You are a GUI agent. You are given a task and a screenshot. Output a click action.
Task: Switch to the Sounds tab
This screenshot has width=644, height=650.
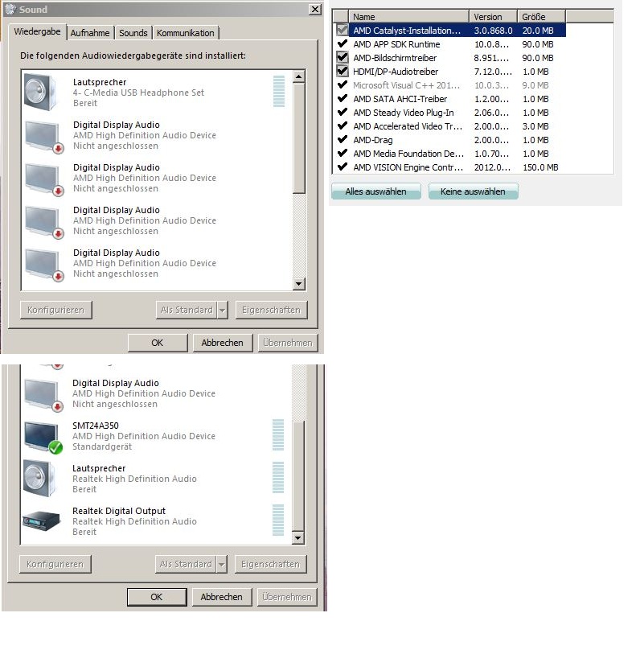[133, 33]
